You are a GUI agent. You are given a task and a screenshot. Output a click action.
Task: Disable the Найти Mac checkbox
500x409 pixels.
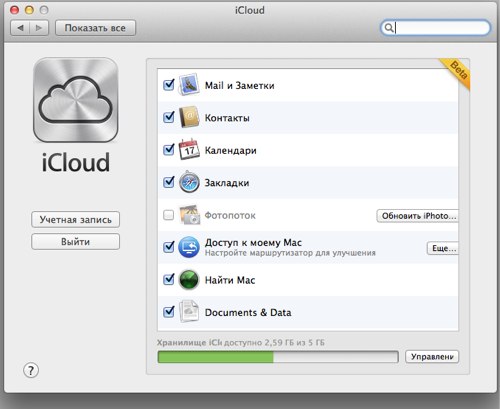tap(169, 279)
